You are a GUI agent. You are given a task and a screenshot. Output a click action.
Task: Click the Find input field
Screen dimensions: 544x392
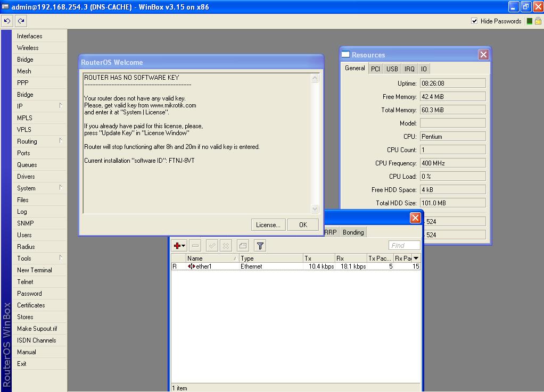[x=404, y=245]
